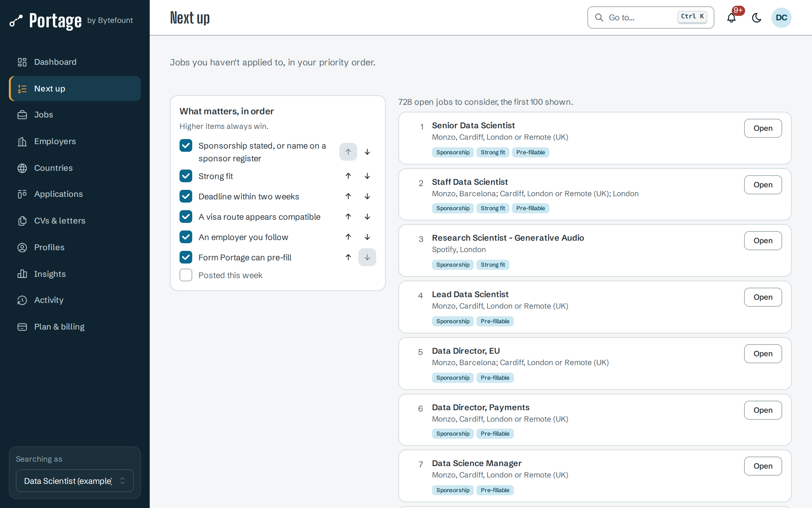Click Pre-fillable tag on Lead Data Scientist
This screenshot has height=508, width=812.
(x=495, y=321)
